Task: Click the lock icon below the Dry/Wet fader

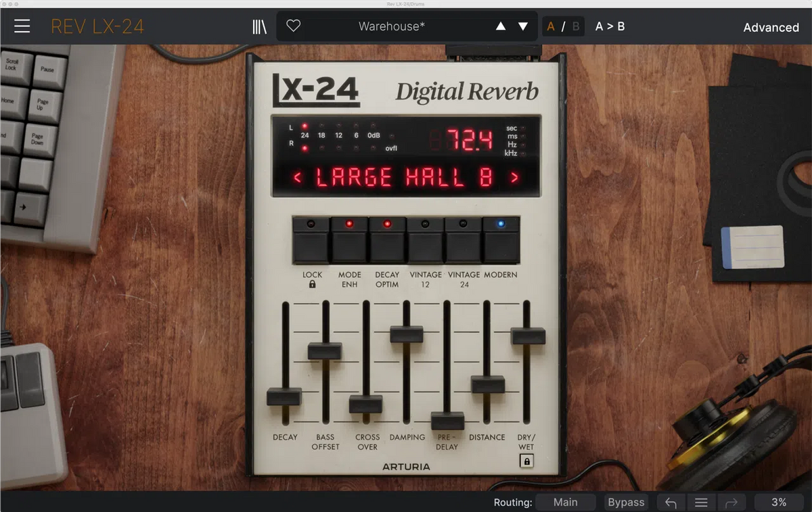Action: click(x=525, y=461)
